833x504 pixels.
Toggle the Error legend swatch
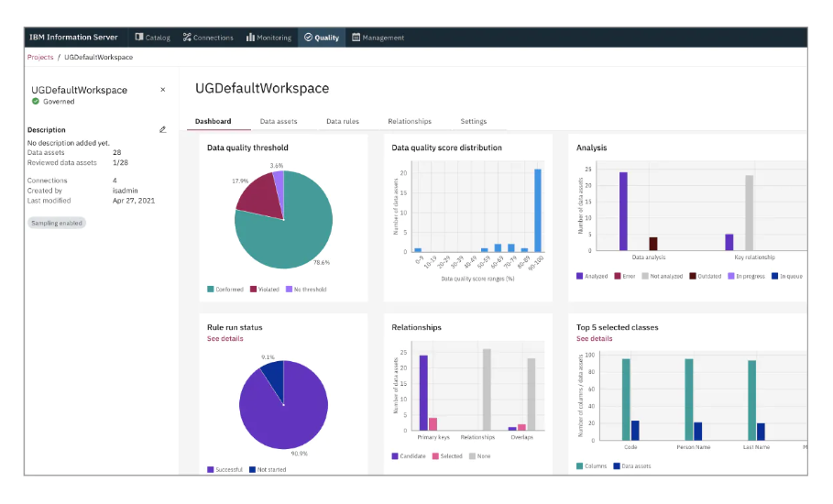pyautogui.click(x=618, y=276)
